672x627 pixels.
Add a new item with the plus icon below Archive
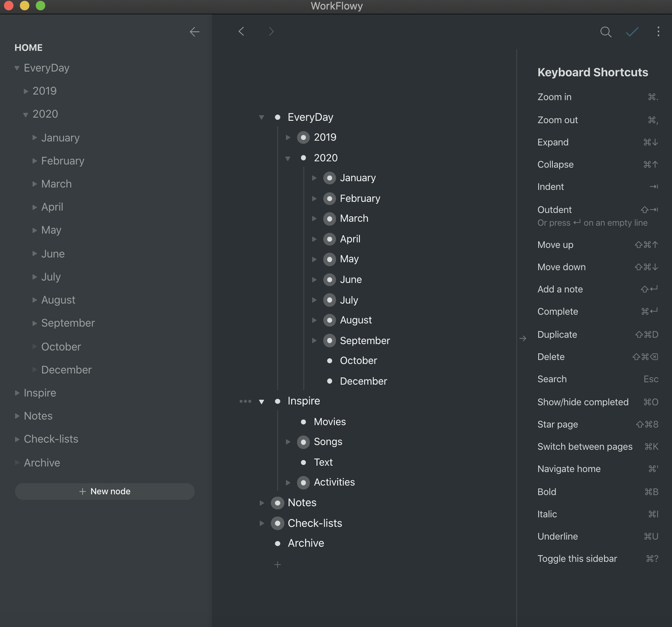click(x=278, y=564)
